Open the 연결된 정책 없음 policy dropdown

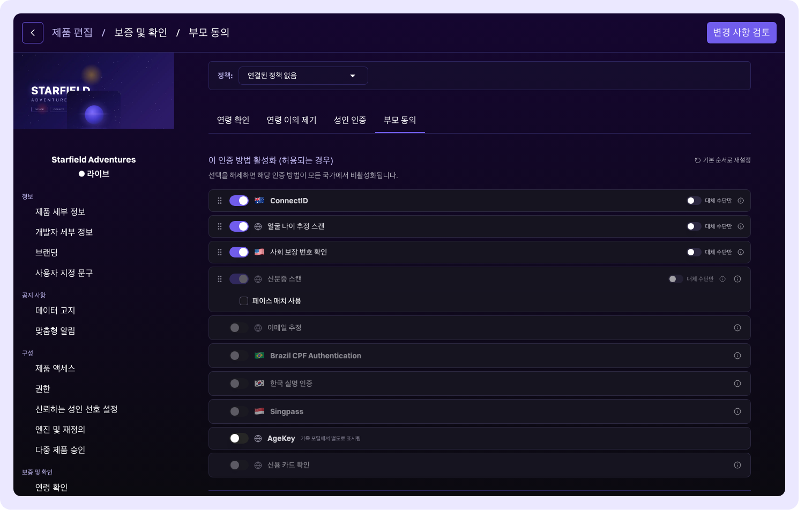(303, 76)
